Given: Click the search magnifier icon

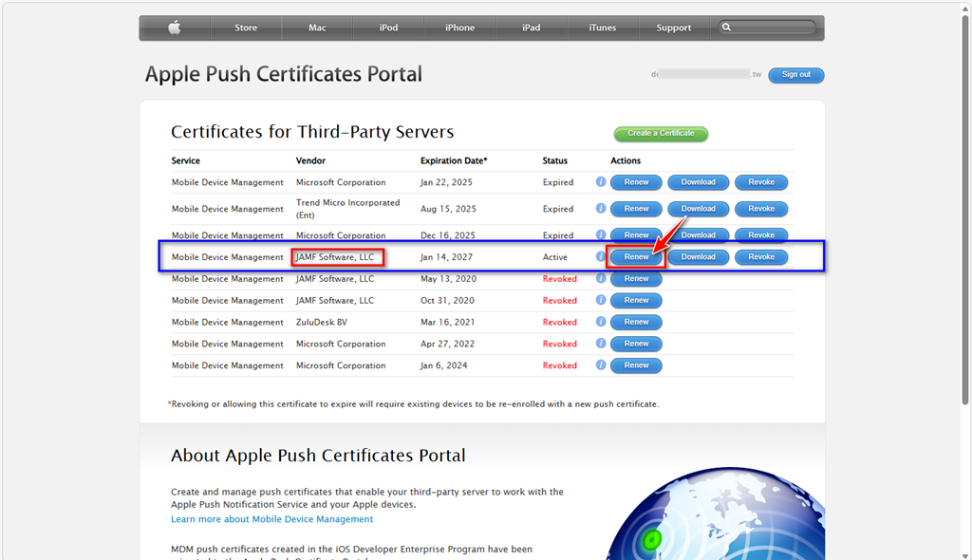Looking at the screenshot, I should click(727, 28).
